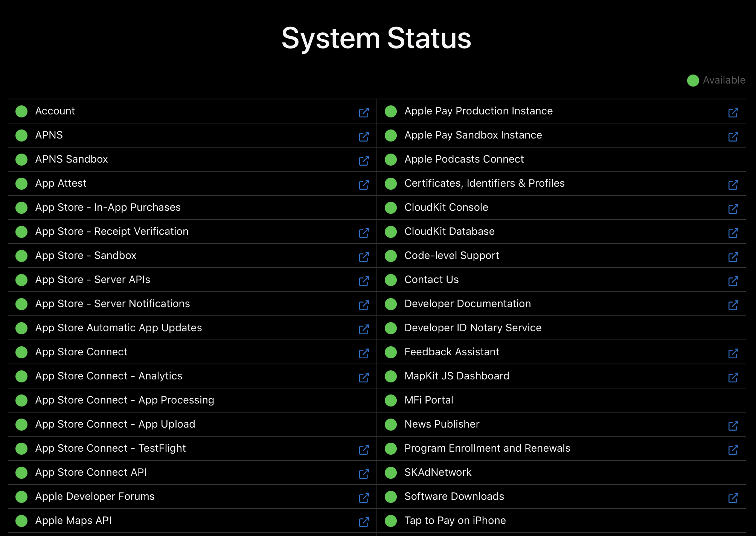Click green dot for App Store - In-App Purchases
Screen dimensions: 756x536
tap(21, 207)
